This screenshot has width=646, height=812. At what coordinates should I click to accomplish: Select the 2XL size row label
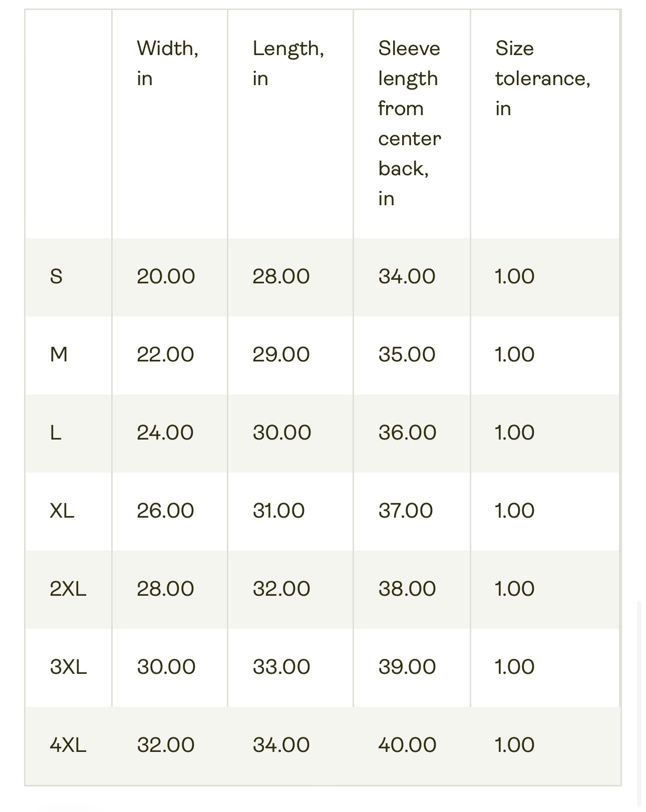coord(68,589)
